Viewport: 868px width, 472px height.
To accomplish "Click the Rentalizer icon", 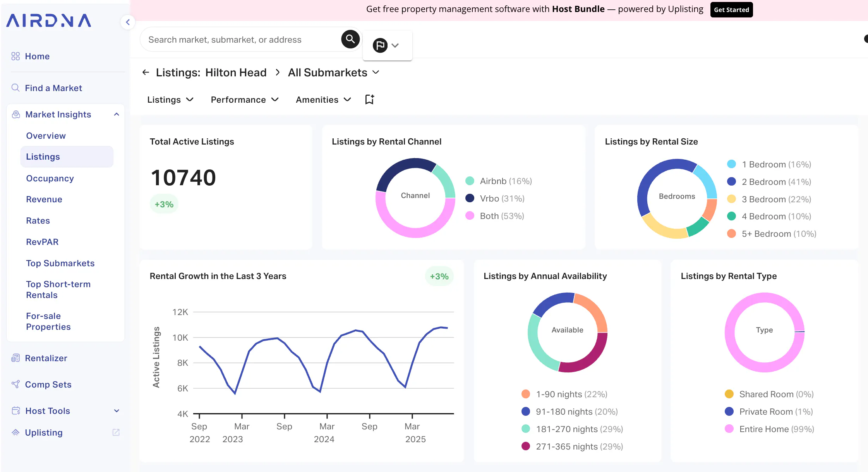I will [15, 358].
